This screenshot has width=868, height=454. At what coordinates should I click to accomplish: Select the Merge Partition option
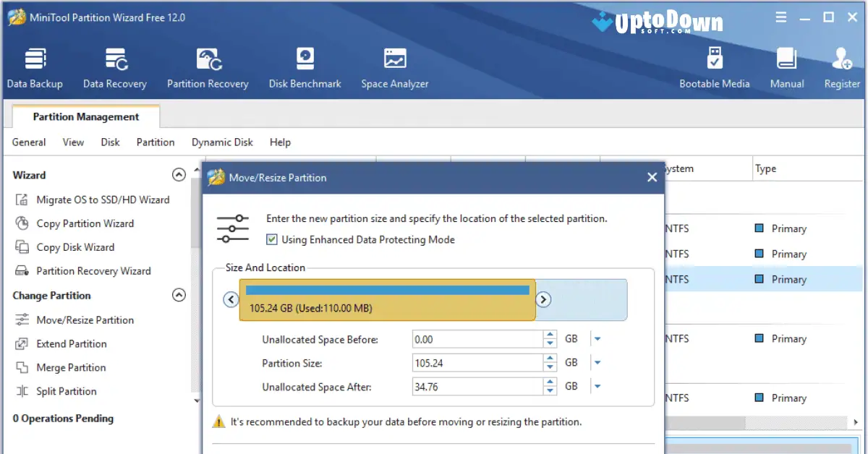tap(69, 367)
